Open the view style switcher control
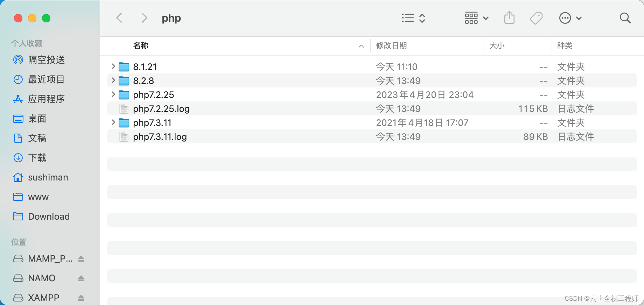 click(413, 18)
